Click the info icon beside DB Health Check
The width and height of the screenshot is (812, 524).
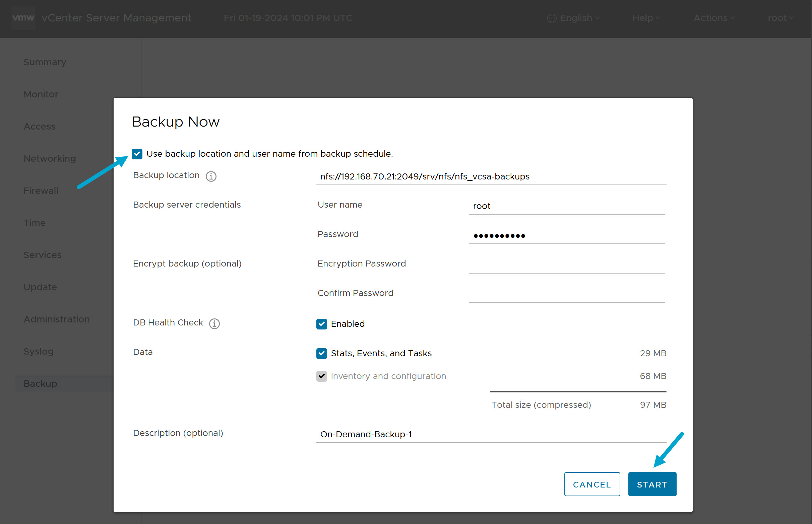pos(214,323)
